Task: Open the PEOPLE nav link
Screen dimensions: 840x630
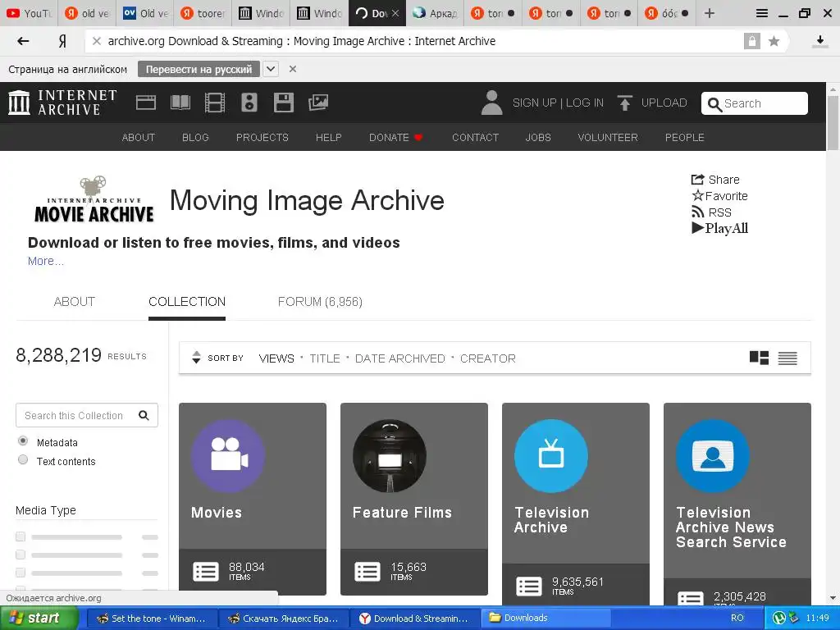Action: 685,137
